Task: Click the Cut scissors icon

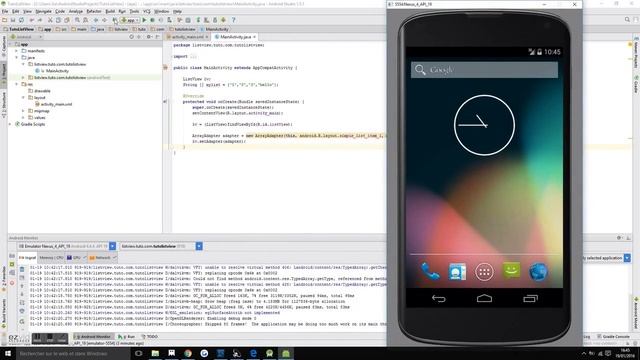Action: tap(50, 20)
